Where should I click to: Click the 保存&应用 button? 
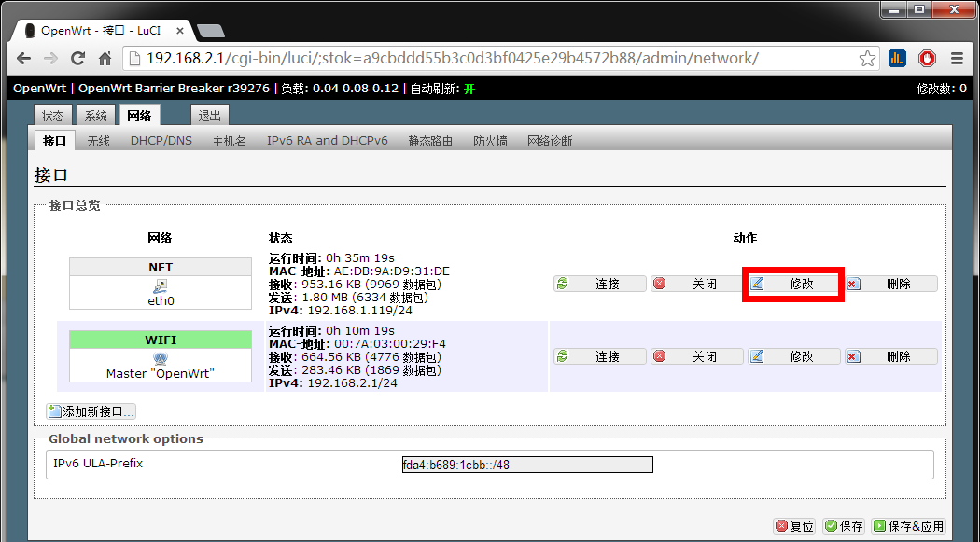click(908, 526)
